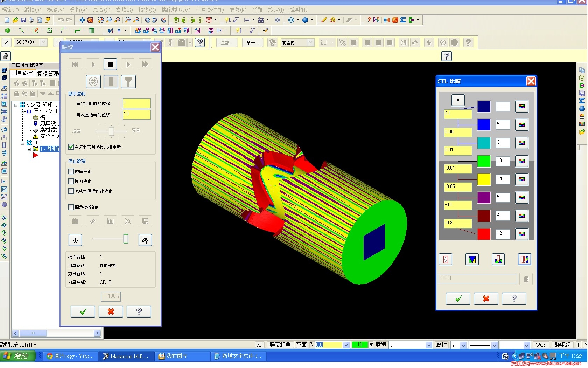588x368 pixels.
Task: Cancel the verify dialog with red X
Action: click(111, 312)
